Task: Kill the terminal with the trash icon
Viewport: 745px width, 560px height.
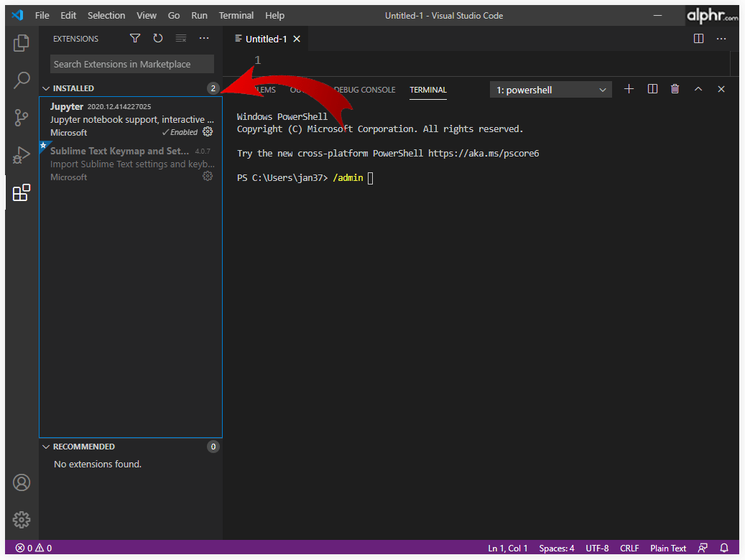Action: 675,88
